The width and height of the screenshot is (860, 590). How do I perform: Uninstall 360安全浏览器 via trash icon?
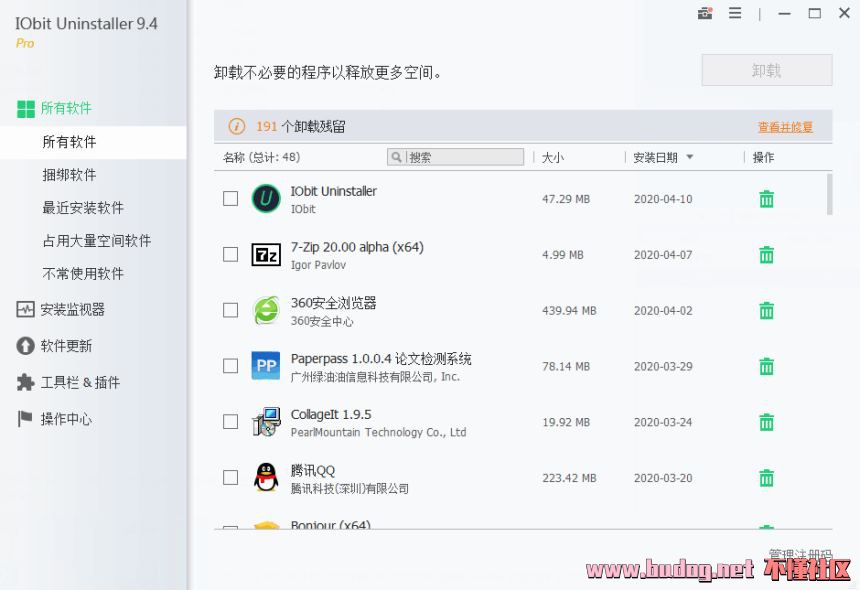point(766,310)
